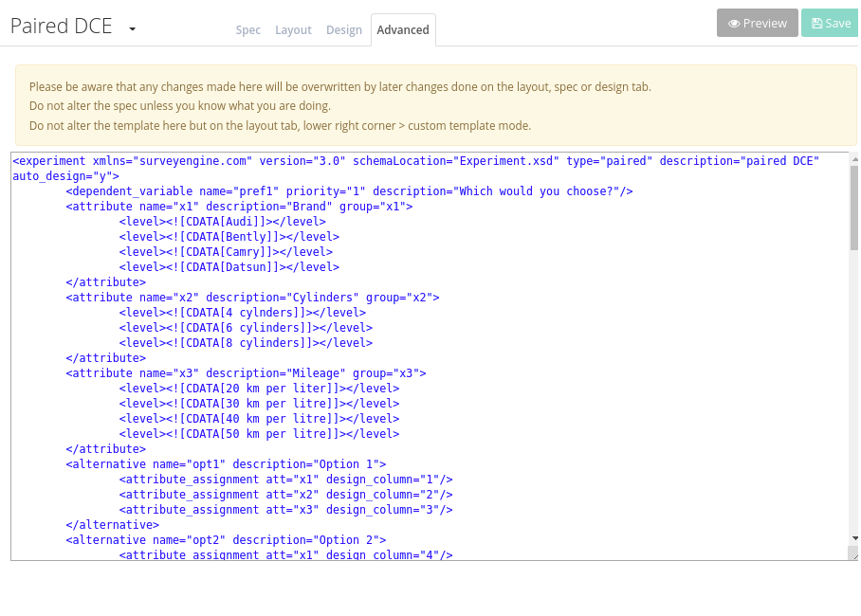The image size is (861, 616).
Task: Click the Option 1 alternative line
Action: pyautogui.click(x=226, y=464)
